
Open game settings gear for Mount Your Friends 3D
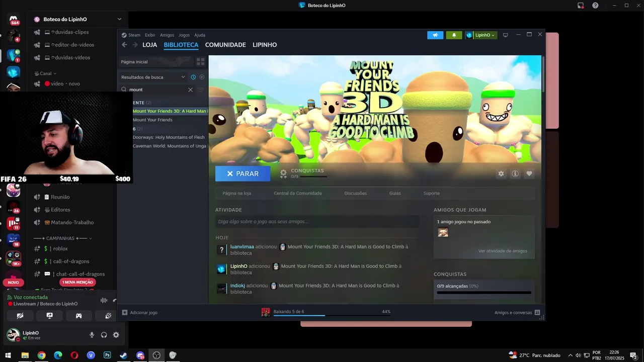(501, 173)
